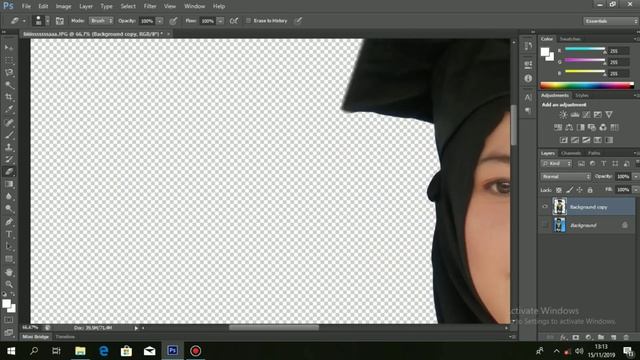This screenshot has height=360, width=640.
Task: Add a Color Balance adjustment
Action: pyautogui.click(x=569, y=127)
